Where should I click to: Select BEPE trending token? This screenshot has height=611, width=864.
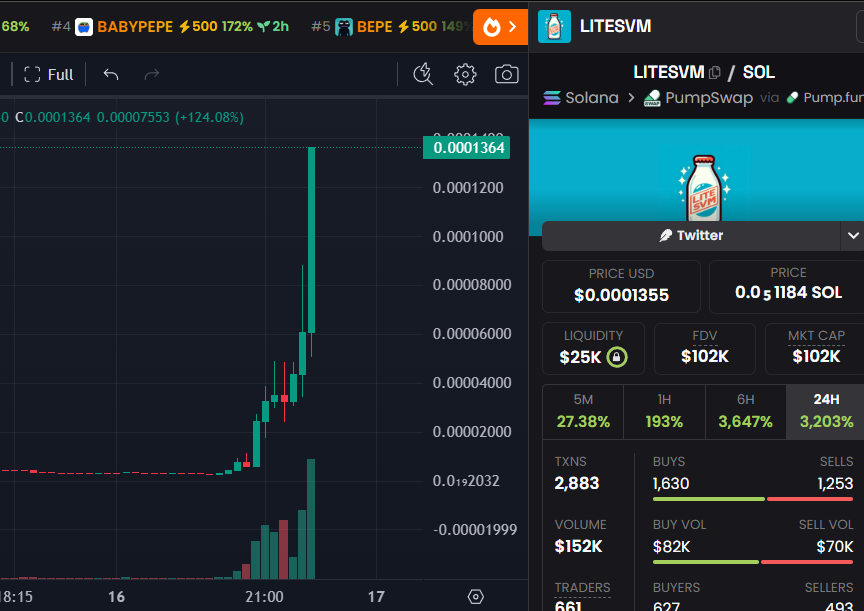(x=390, y=26)
